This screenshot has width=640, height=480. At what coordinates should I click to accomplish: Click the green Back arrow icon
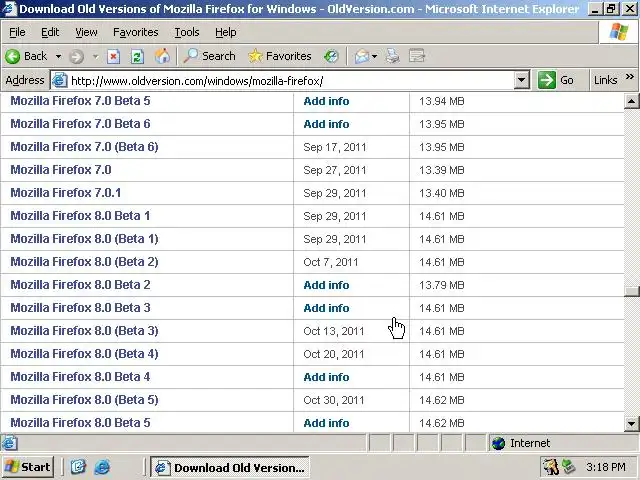coord(13,56)
